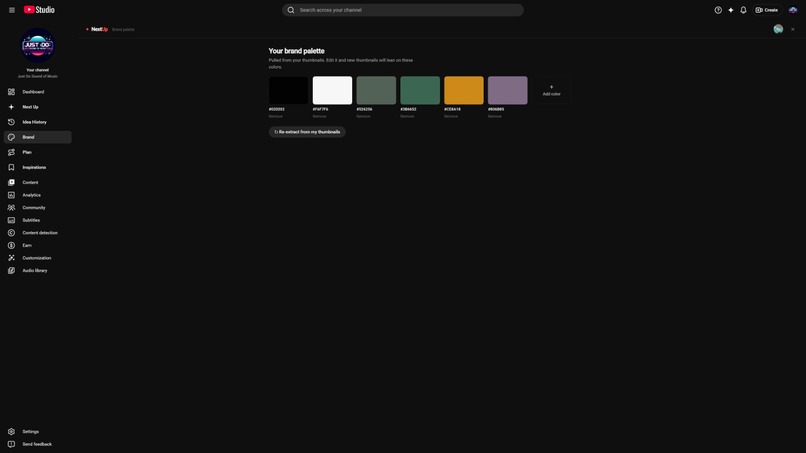The image size is (806, 453).
Task: Select the white color swatch
Action: [x=333, y=90]
